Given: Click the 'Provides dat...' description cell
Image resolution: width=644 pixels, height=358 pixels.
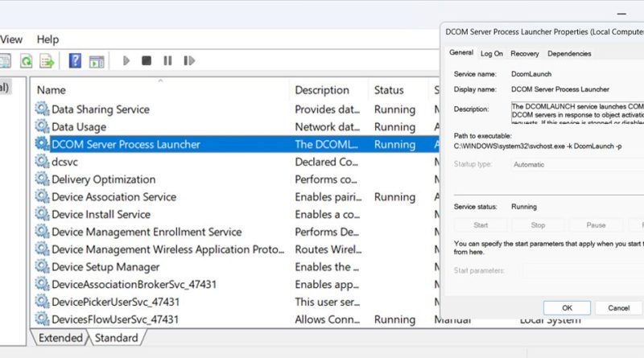Looking at the screenshot, I should (x=328, y=109).
